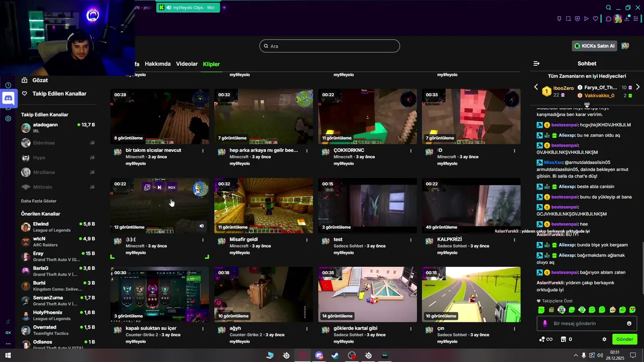Click the picture-in-picture icon on hovered clip

(147, 187)
